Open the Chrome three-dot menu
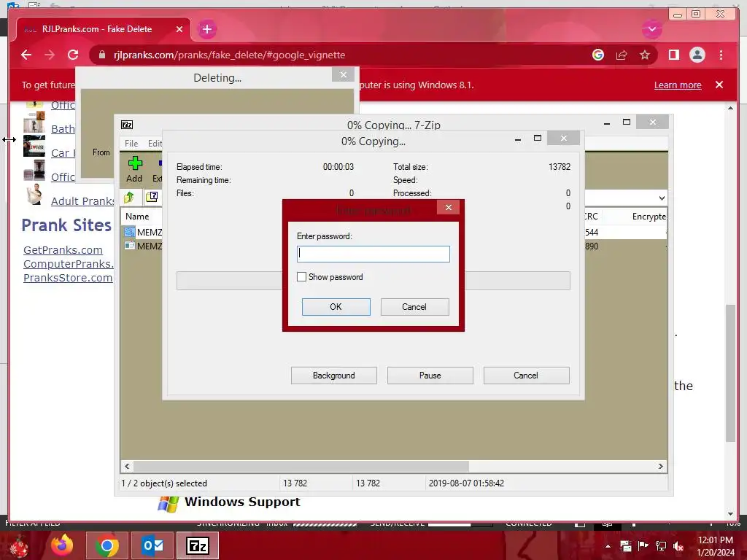The image size is (747, 560). (x=721, y=55)
